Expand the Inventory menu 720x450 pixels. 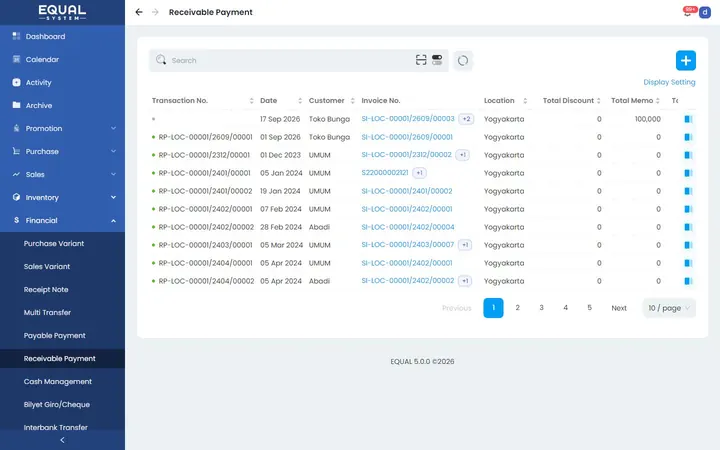coord(62,197)
